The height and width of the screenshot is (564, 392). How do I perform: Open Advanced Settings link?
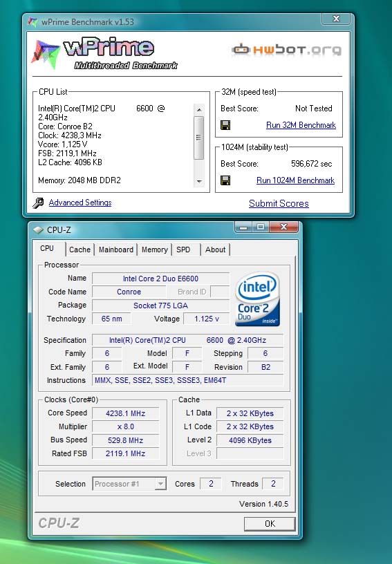[x=80, y=203]
